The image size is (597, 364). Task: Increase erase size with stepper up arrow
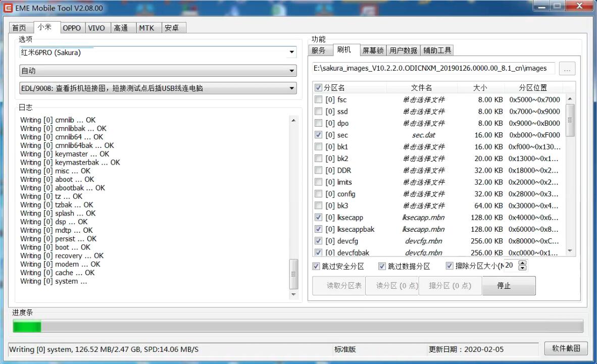(x=523, y=263)
